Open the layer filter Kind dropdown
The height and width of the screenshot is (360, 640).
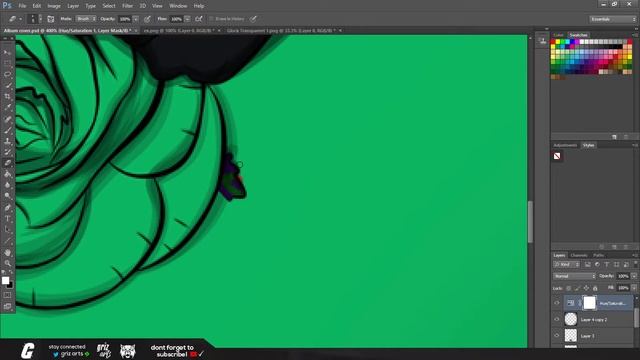[567, 264]
